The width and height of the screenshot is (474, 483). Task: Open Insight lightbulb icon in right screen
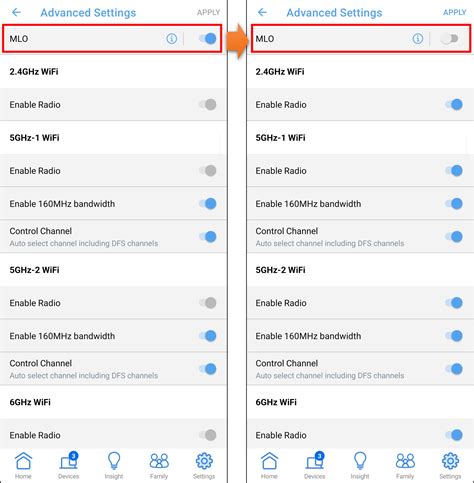pyautogui.click(x=360, y=461)
